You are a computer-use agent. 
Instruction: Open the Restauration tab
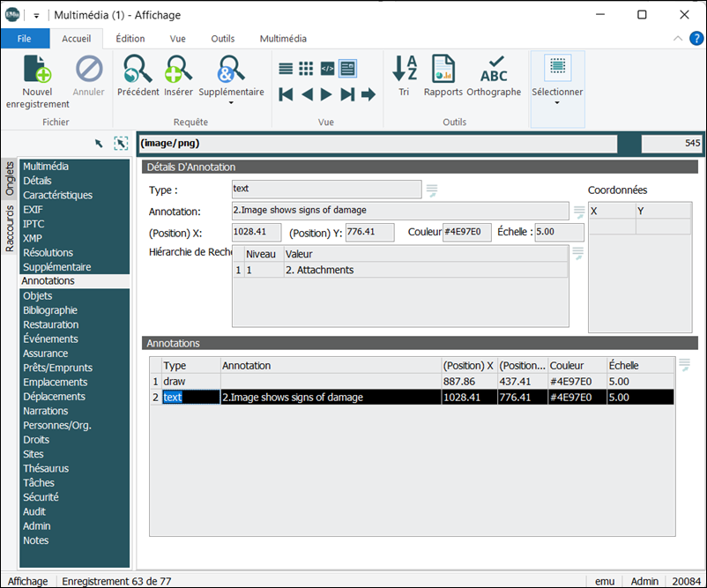[74, 324]
